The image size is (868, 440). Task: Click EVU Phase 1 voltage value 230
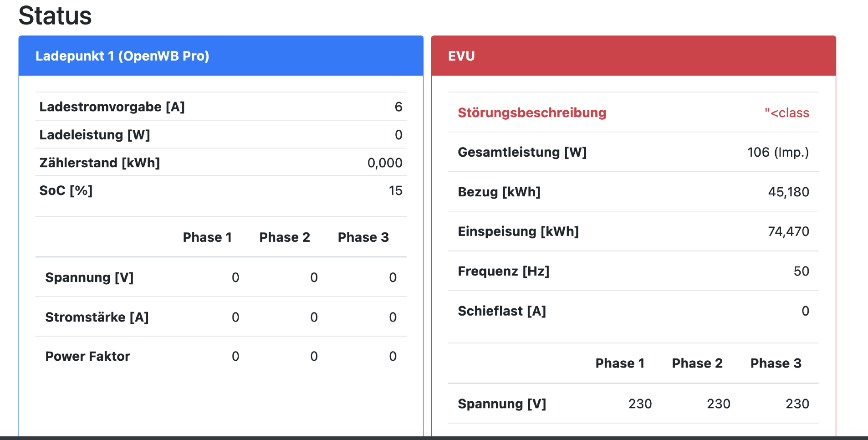(640, 404)
